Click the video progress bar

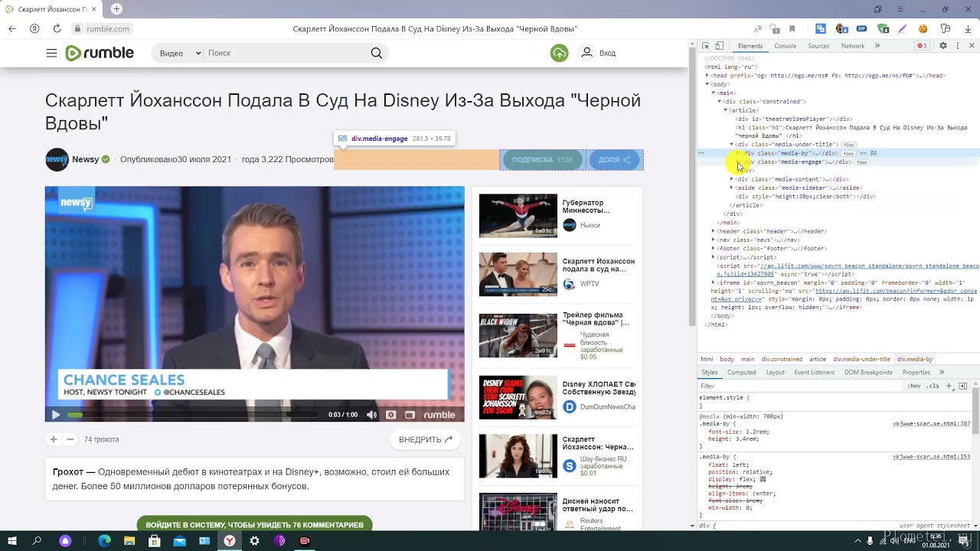(192, 415)
